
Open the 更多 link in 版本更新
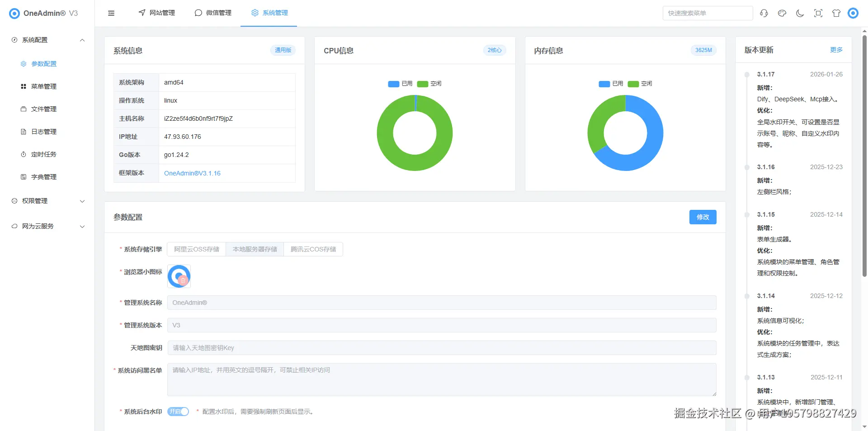point(836,50)
